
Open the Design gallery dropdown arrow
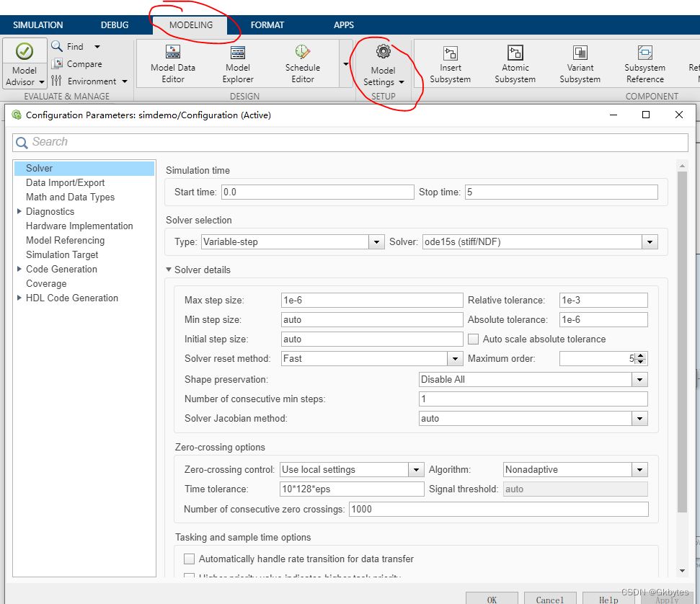pyautogui.click(x=345, y=64)
